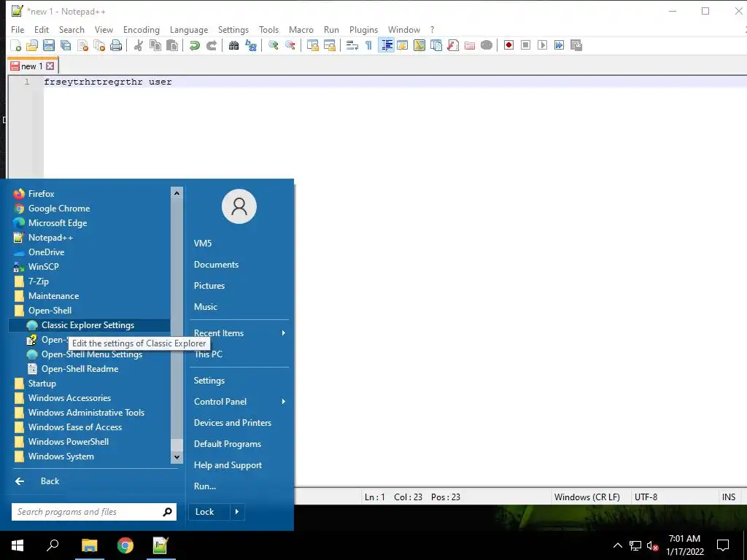Open the Encoding menu
The height and width of the screenshot is (560, 747).
point(142,29)
